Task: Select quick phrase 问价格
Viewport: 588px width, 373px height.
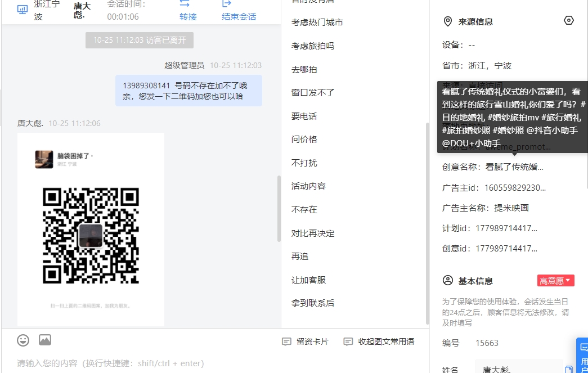Action: tap(304, 140)
